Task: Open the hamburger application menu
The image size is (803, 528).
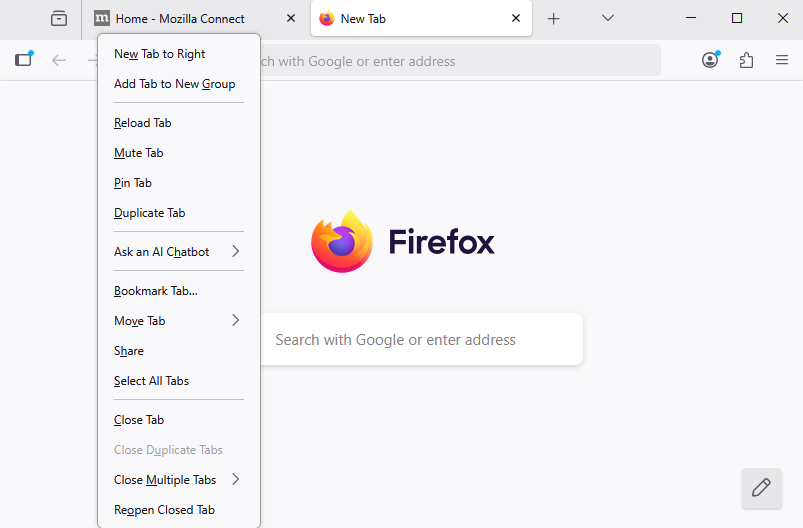Action: 781,60
